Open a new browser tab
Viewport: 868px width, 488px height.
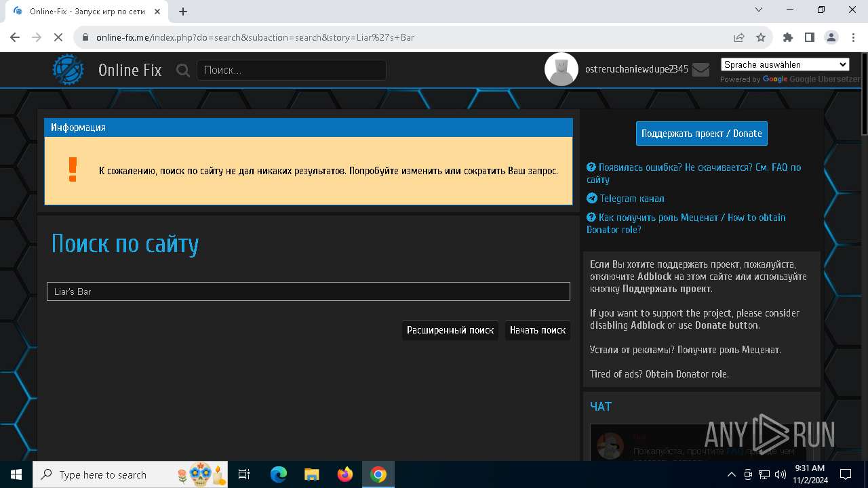(183, 12)
